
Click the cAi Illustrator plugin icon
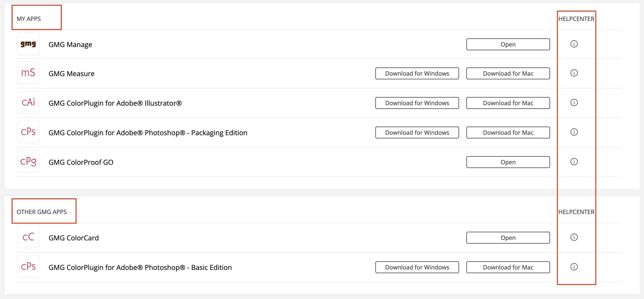point(28,102)
